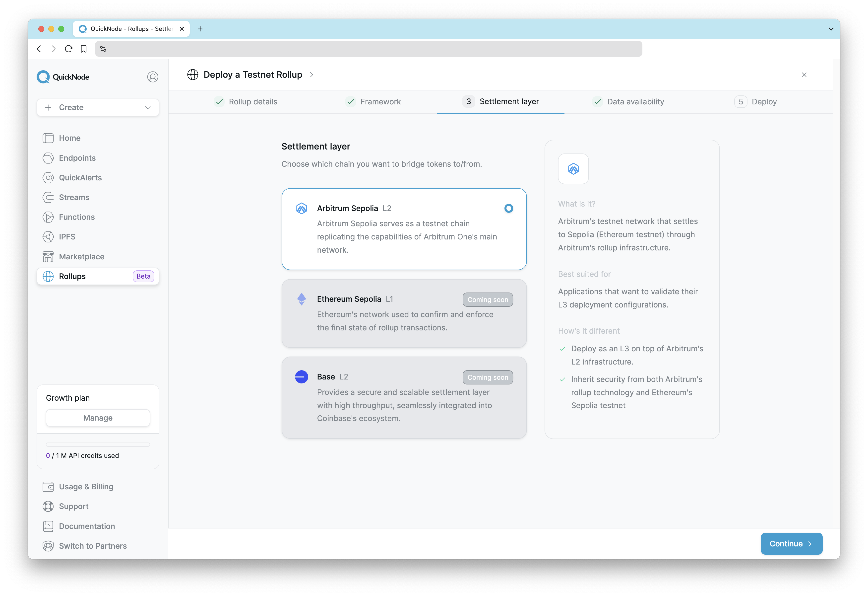
Task: Go to Functions page
Action: point(77,217)
